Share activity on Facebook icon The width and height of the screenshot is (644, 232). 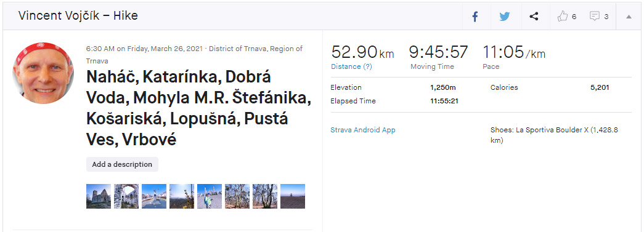(x=475, y=17)
